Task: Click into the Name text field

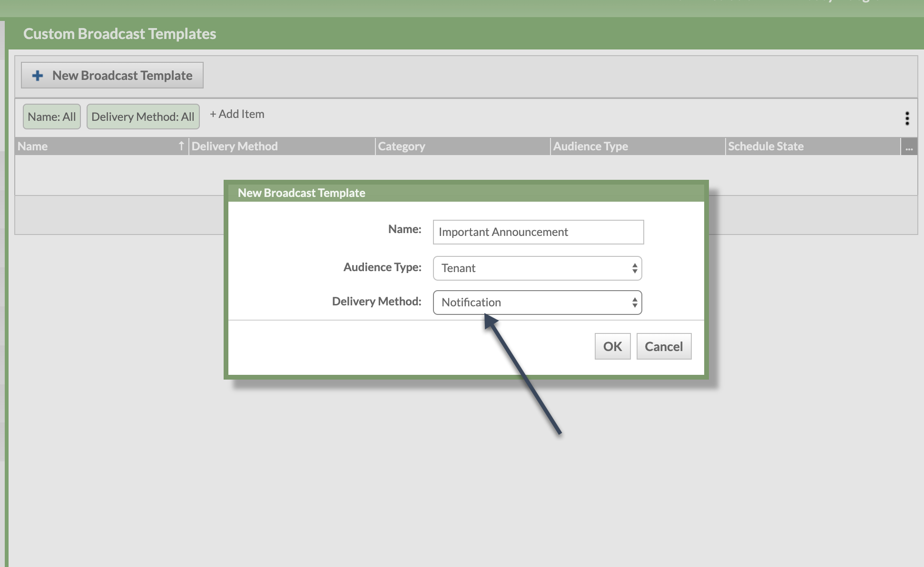Action: (538, 232)
